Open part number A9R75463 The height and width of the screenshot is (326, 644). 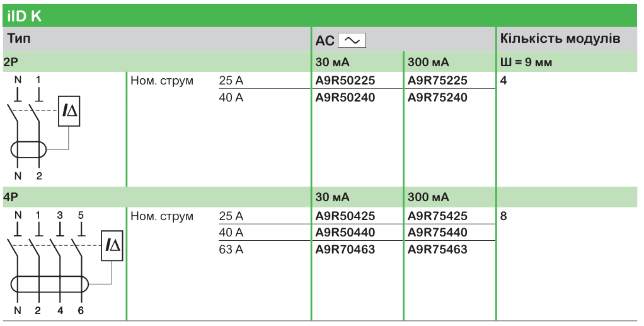point(437,250)
